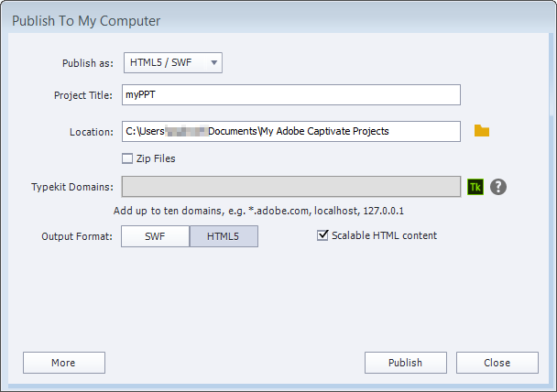Image resolution: width=557 pixels, height=392 pixels.
Task: Click into the Project Title field showing myPPT
Action: 290,95
